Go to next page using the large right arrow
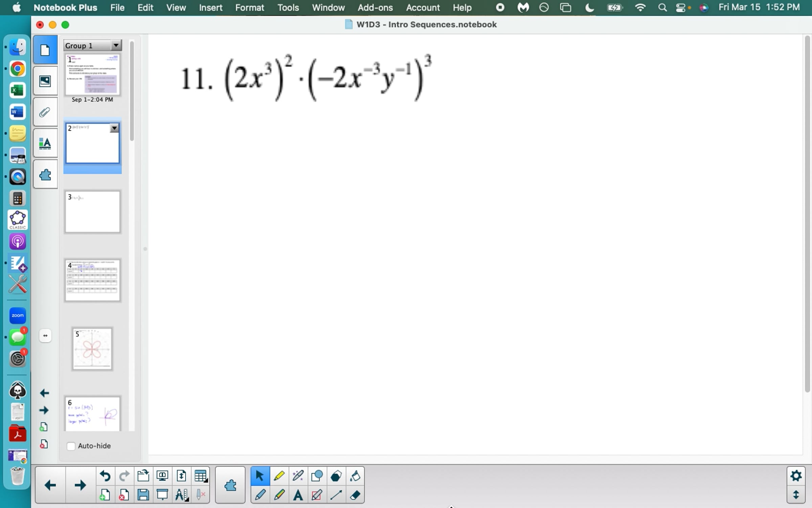The image size is (812, 508). coord(80,485)
